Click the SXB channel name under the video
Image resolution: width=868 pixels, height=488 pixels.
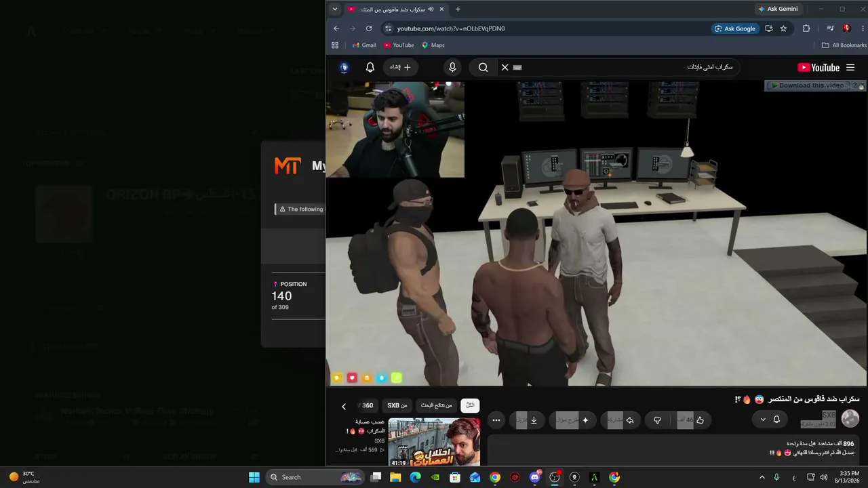pyautogui.click(x=829, y=415)
